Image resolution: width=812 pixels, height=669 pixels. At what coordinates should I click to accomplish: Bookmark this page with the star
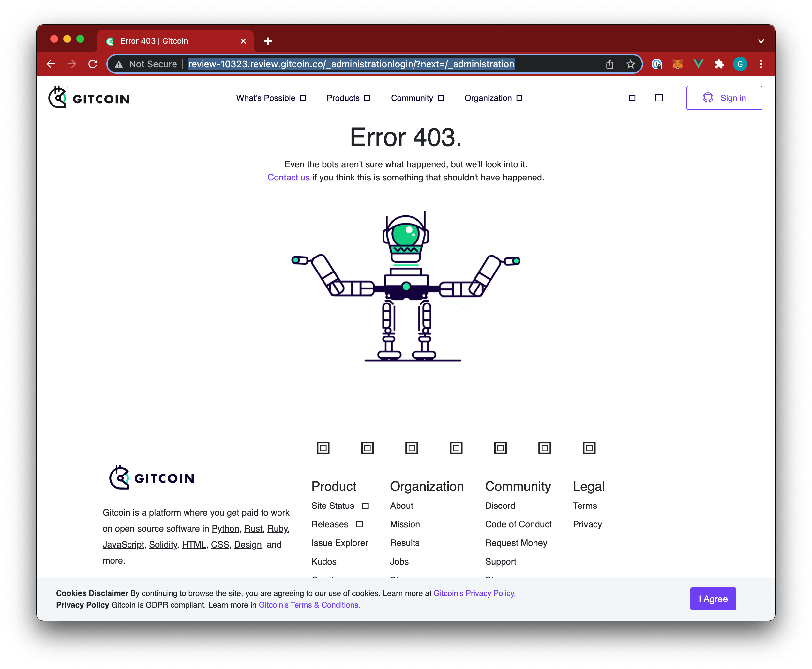pos(630,64)
